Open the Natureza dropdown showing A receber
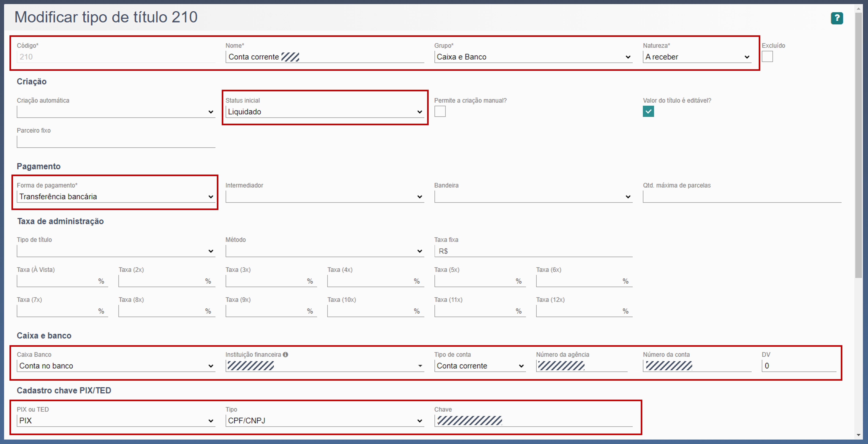The width and height of the screenshot is (868, 444). (x=697, y=57)
